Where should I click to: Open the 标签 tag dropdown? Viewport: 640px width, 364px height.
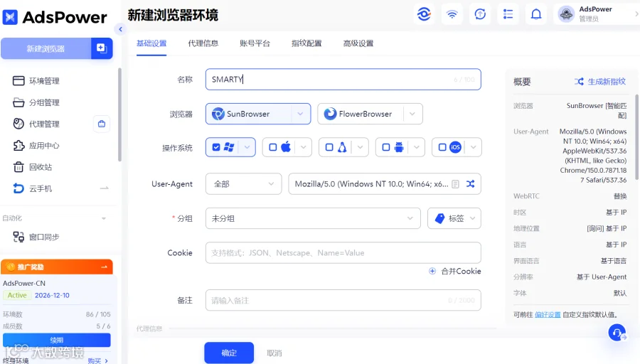pos(454,218)
